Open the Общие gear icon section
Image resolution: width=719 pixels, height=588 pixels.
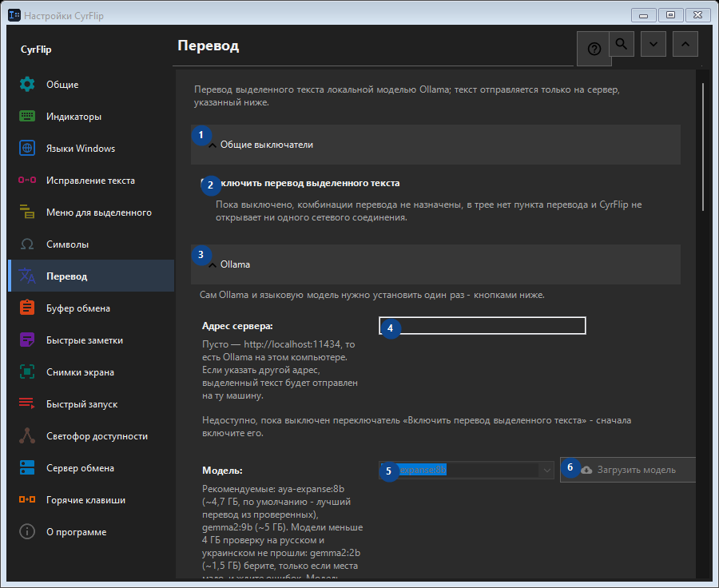(x=27, y=85)
